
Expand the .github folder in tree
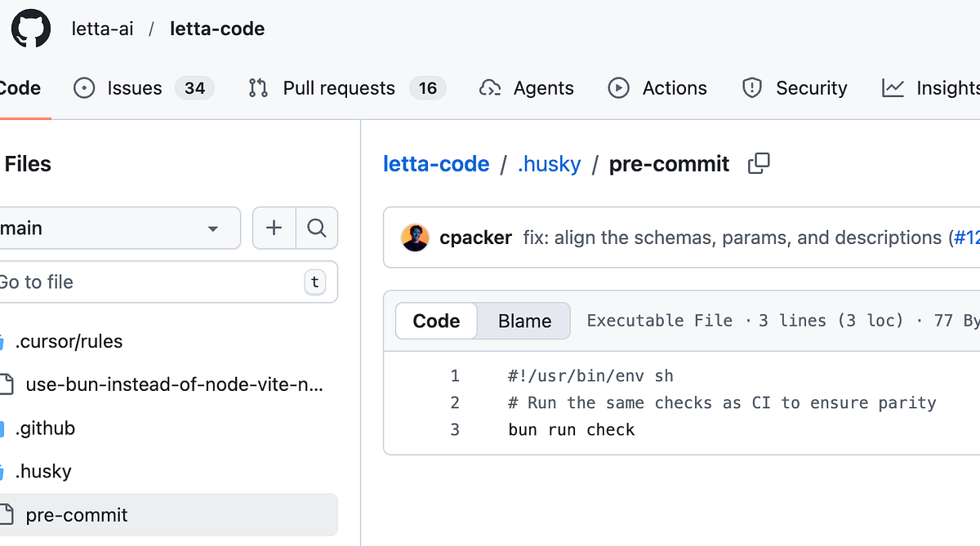click(45, 428)
